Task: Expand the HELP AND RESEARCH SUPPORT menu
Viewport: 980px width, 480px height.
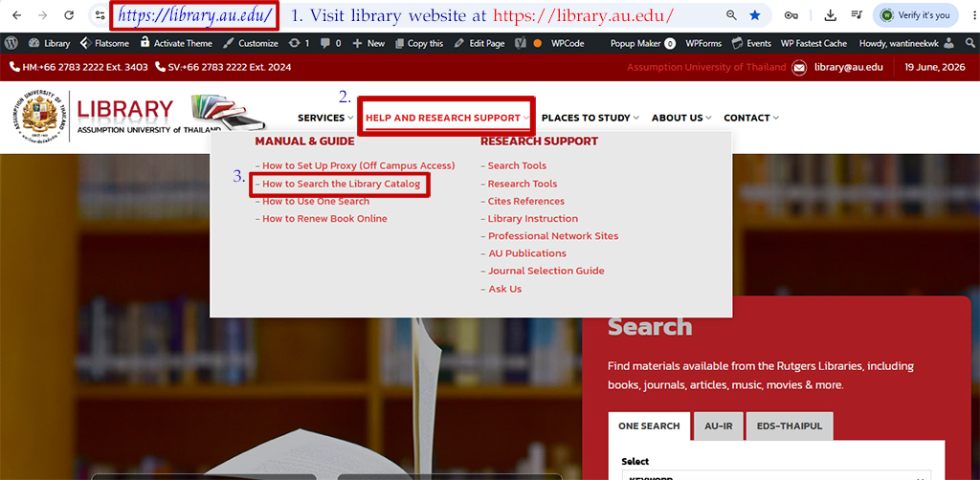Action: pyautogui.click(x=448, y=118)
